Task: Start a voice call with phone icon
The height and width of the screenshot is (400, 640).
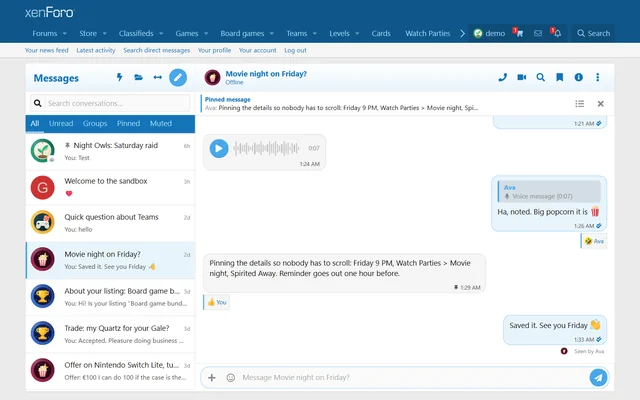Action: pyautogui.click(x=502, y=77)
